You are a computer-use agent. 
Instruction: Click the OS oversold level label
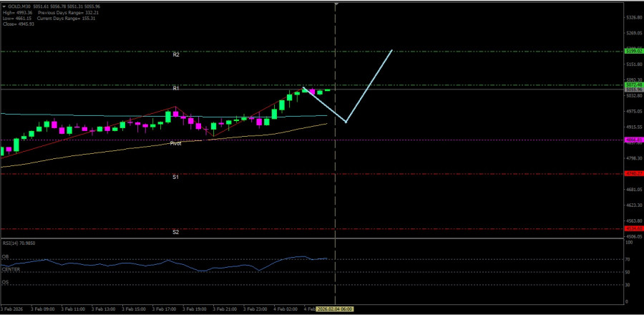point(4,282)
